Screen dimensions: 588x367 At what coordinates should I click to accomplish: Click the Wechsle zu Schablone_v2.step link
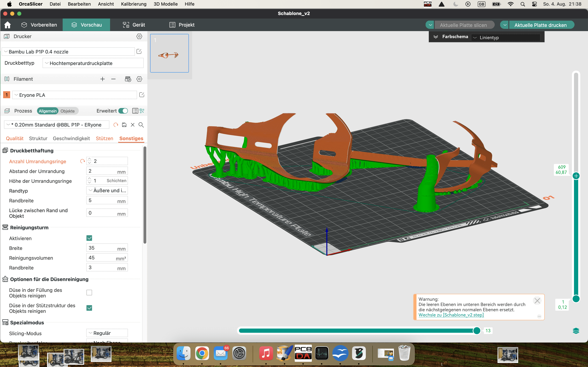[x=451, y=315]
